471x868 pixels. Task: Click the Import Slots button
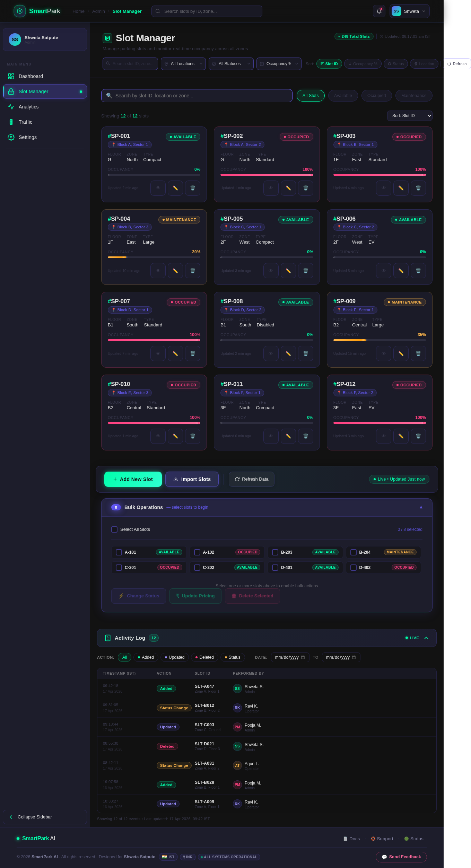(192, 479)
